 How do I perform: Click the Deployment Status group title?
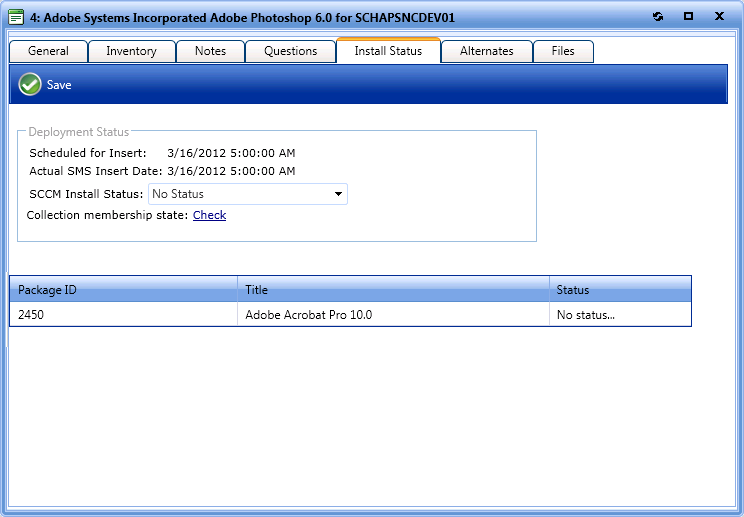(x=79, y=132)
